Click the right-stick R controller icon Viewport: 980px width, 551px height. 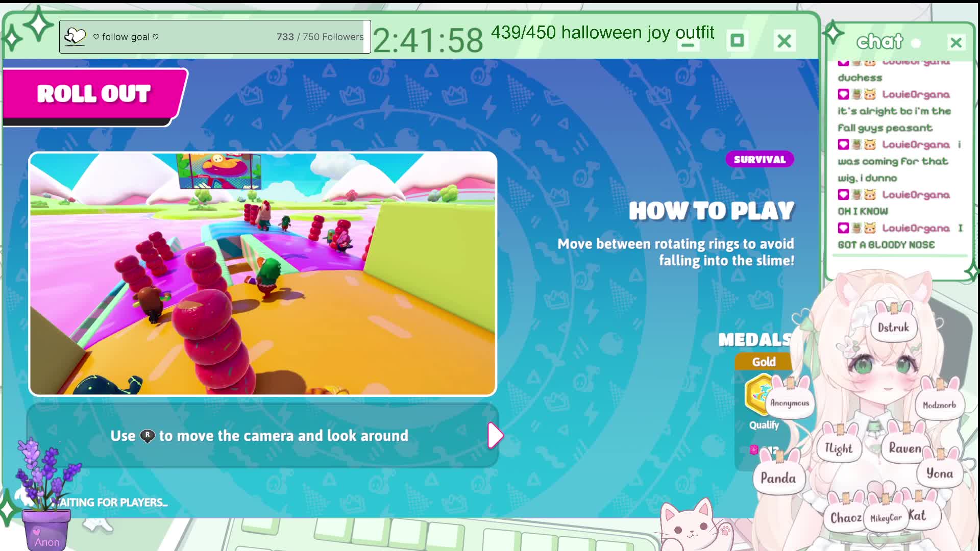148,436
